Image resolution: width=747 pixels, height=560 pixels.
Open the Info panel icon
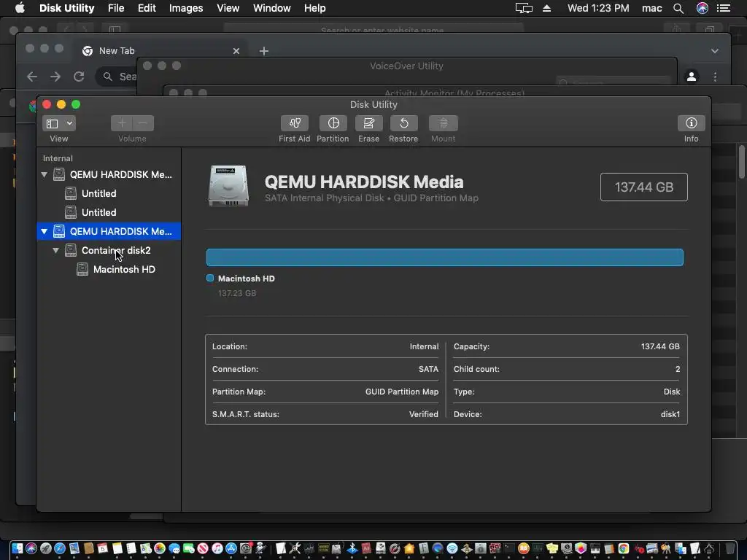[x=692, y=123]
